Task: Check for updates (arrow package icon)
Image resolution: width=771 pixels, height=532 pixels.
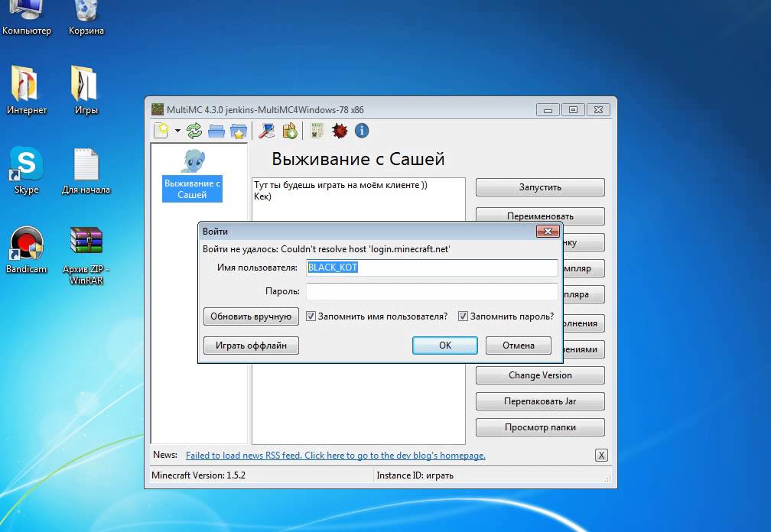Action: coord(290,131)
